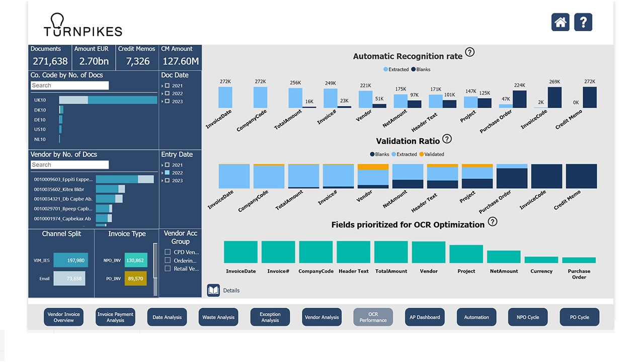Check the Doc Date 2022 box
The width and height of the screenshot is (644, 362).
(x=167, y=94)
